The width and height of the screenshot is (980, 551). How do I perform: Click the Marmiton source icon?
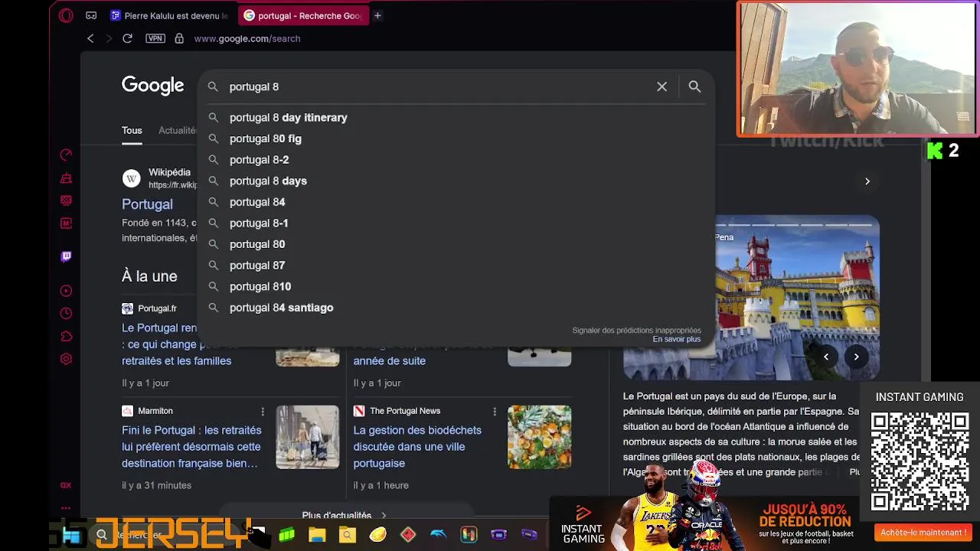click(x=127, y=411)
